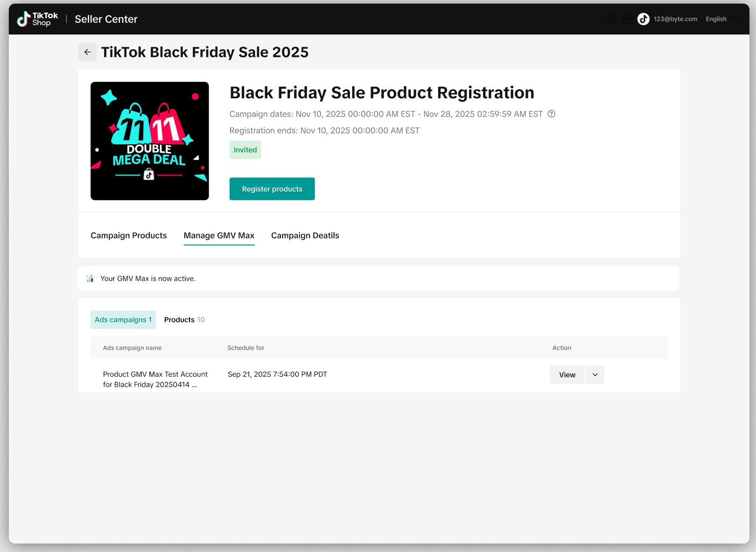The height and width of the screenshot is (552, 756).
Task: Click the GMV Max chart icon in banner
Action: [90, 279]
